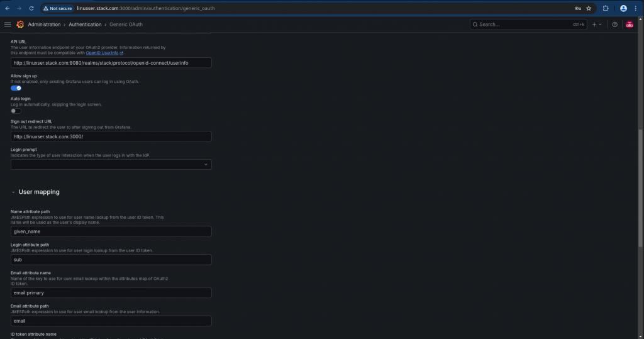The width and height of the screenshot is (644, 339).
Task: Click the browser address bar URL
Action: click(146, 8)
